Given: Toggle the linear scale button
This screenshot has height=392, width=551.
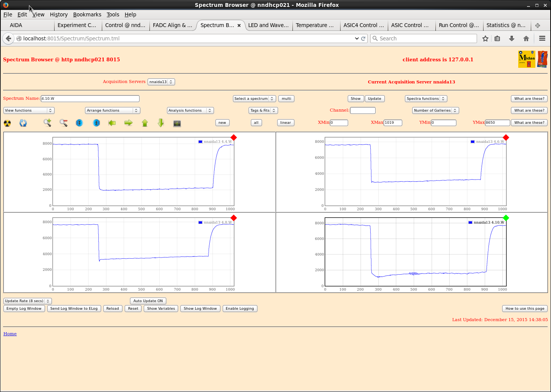Looking at the screenshot, I should coord(285,123).
